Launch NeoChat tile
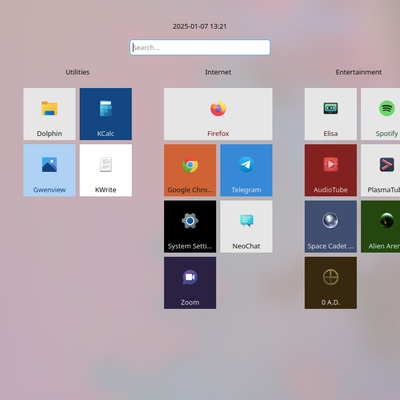This screenshot has width=400, height=400. [246, 227]
